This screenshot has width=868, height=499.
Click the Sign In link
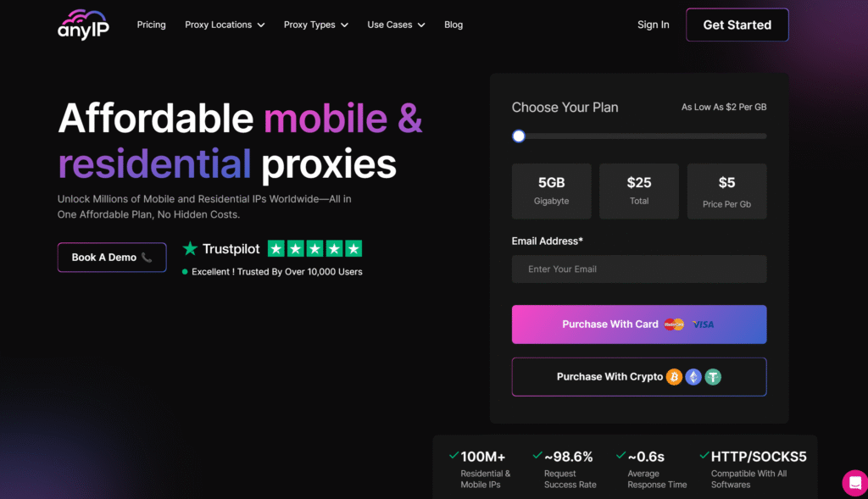pos(653,25)
